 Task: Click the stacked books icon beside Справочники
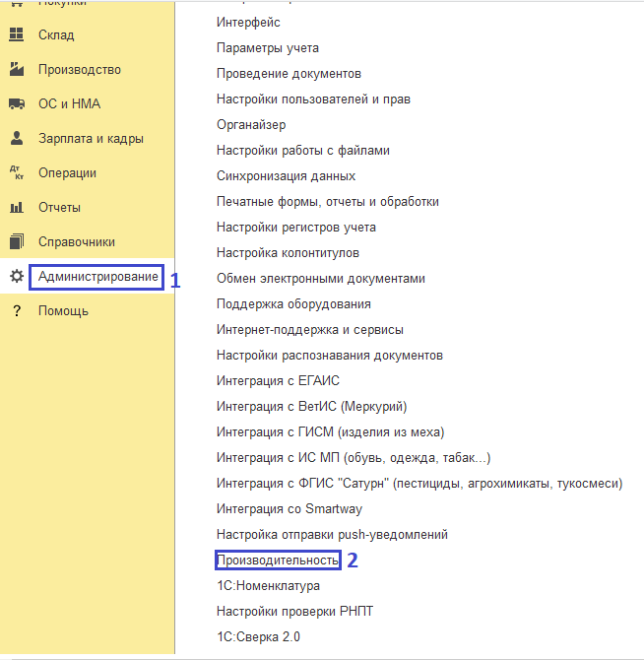[x=16, y=241]
